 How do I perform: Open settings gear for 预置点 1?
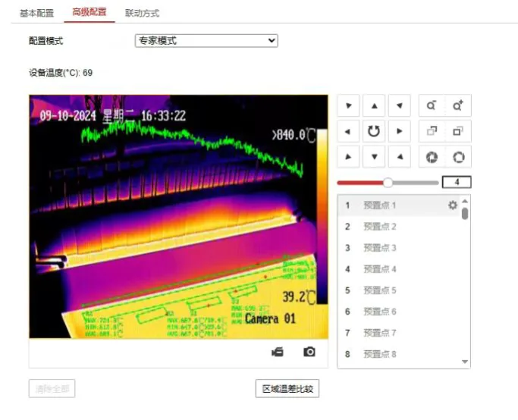(453, 205)
